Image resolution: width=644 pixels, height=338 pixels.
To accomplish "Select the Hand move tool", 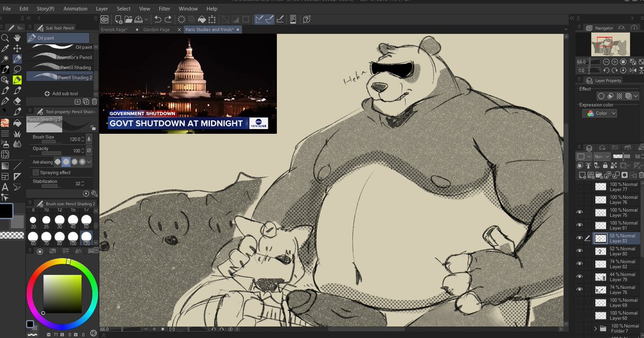I will 17,38.
